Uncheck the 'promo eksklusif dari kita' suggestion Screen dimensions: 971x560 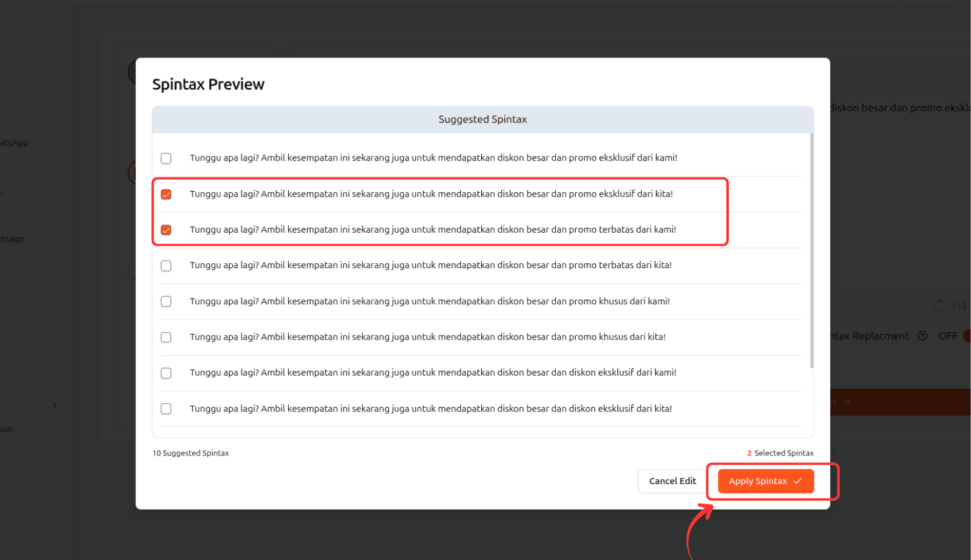[166, 194]
